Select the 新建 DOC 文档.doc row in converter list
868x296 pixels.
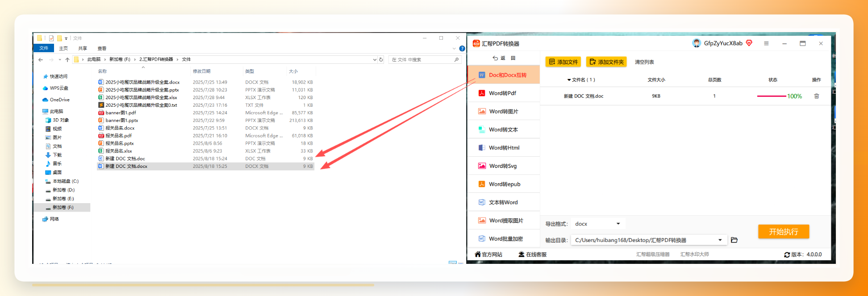[x=685, y=96]
